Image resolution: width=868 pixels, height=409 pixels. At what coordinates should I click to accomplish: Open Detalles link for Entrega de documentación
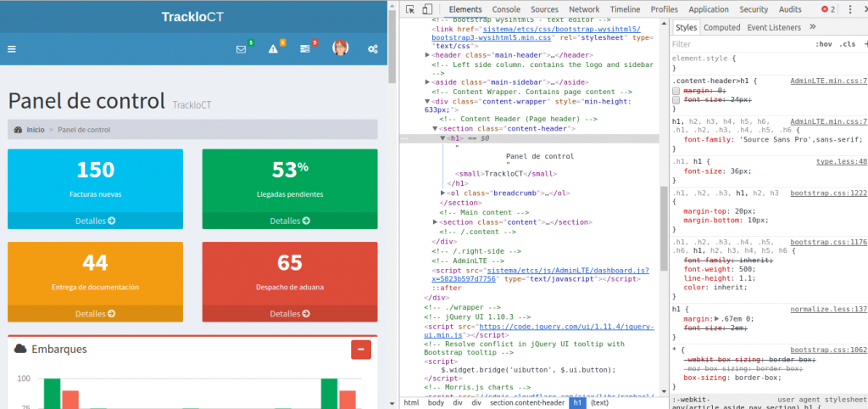[x=95, y=314]
